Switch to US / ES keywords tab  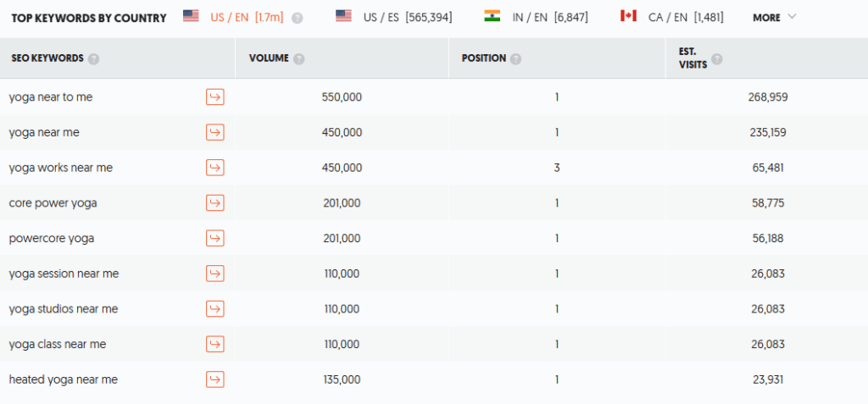point(393,17)
